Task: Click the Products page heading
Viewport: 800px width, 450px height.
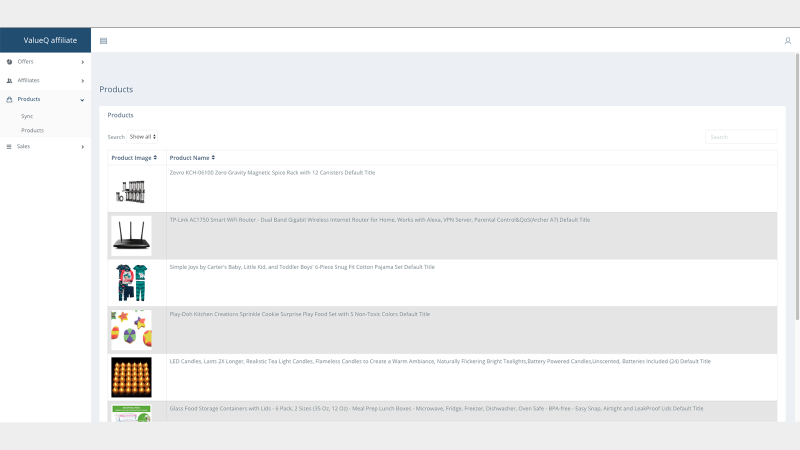Action: pyautogui.click(x=116, y=89)
